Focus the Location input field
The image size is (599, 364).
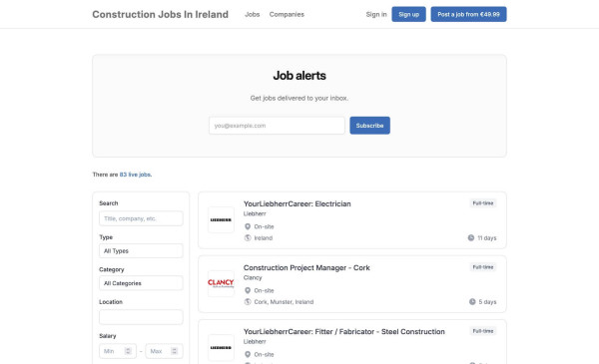(141, 317)
